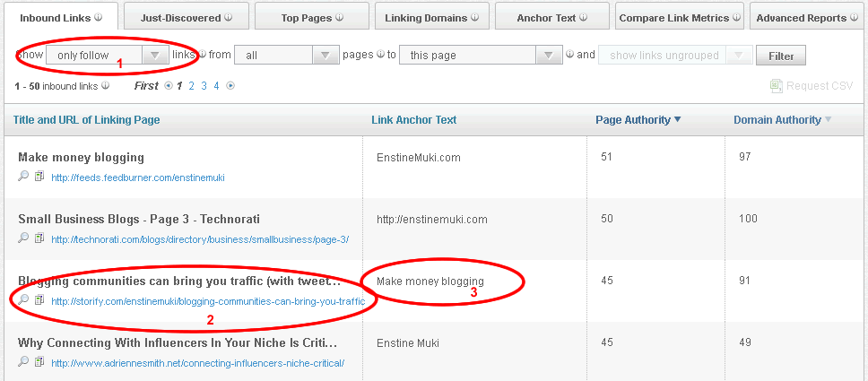Click the info icon on the Anchor Text tab
868x381 pixels.
[x=584, y=17]
